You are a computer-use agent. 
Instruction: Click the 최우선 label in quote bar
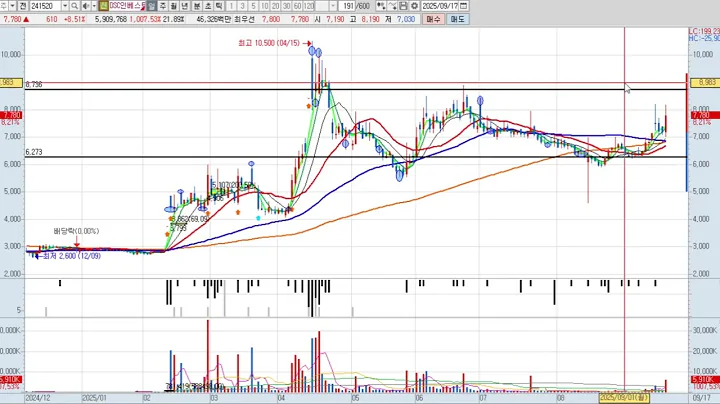click(x=244, y=19)
